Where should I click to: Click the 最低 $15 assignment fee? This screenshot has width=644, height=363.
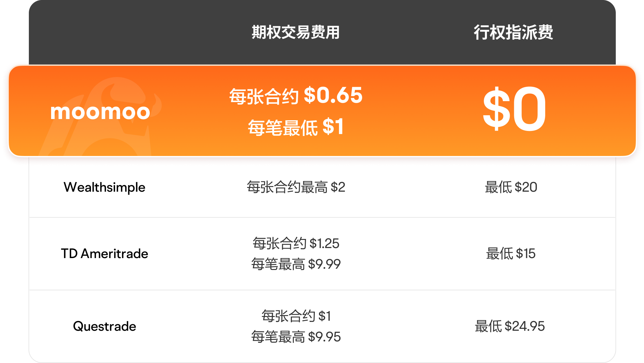click(511, 254)
